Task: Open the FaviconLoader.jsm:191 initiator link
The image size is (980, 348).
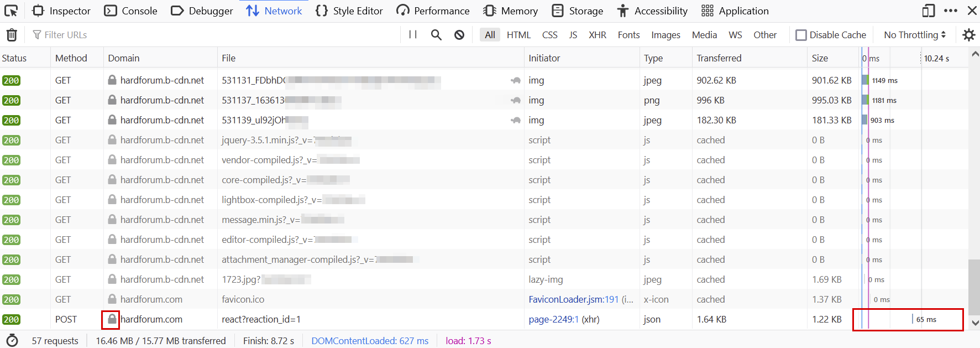Action: point(573,299)
